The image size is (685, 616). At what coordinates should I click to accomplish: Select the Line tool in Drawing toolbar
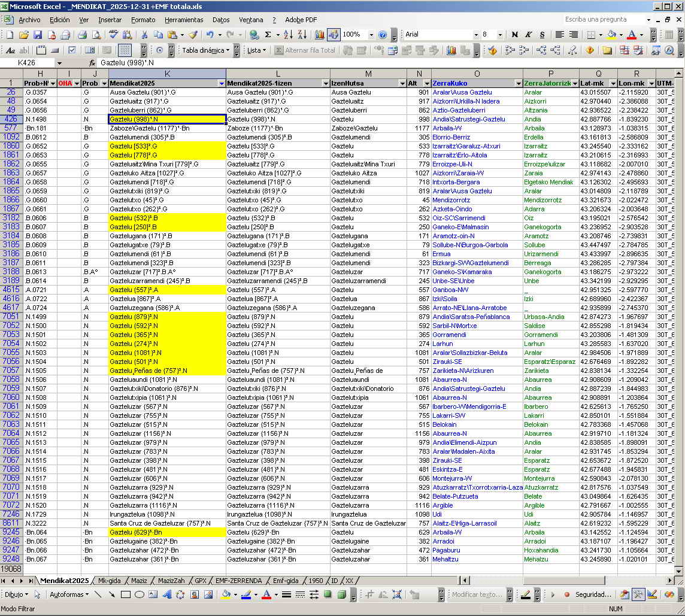point(98,594)
